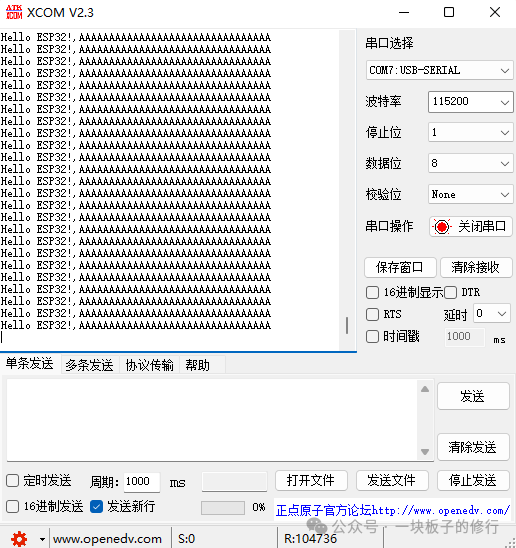
Task: Minimize the XCOM window
Action: click(x=404, y=12)
